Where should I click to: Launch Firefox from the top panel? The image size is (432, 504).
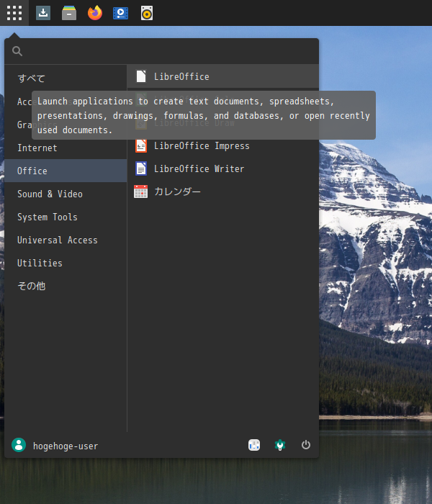[x=95, y=13]
